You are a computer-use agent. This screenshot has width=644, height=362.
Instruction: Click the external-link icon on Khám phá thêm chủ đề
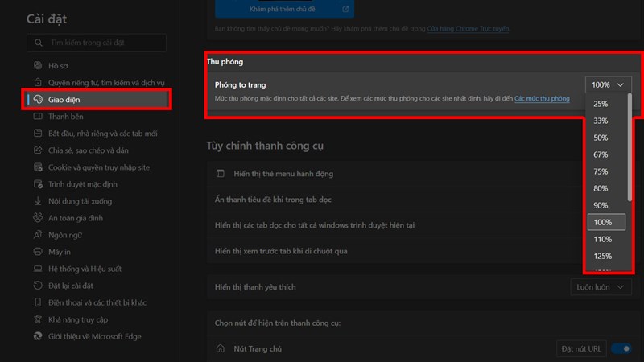click(345, 9)
